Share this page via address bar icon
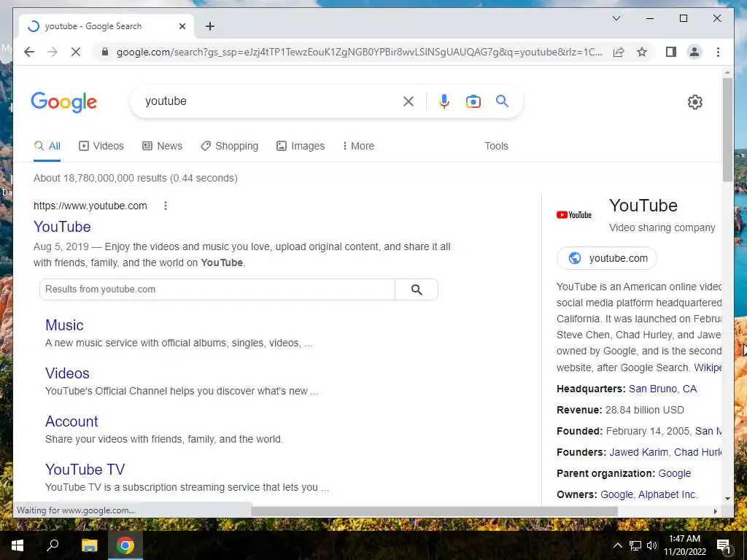The height and width of the screenshot is (560, 747). click(619, 52)
